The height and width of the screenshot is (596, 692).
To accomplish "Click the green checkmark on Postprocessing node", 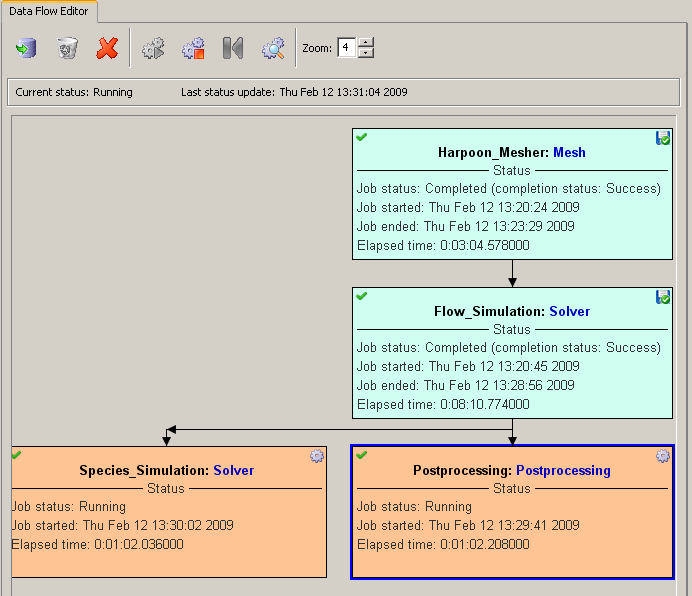I will pos(361,455).
